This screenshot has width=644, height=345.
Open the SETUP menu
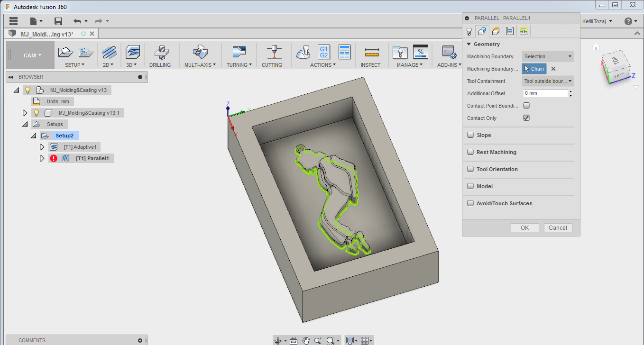click(74, 65)
